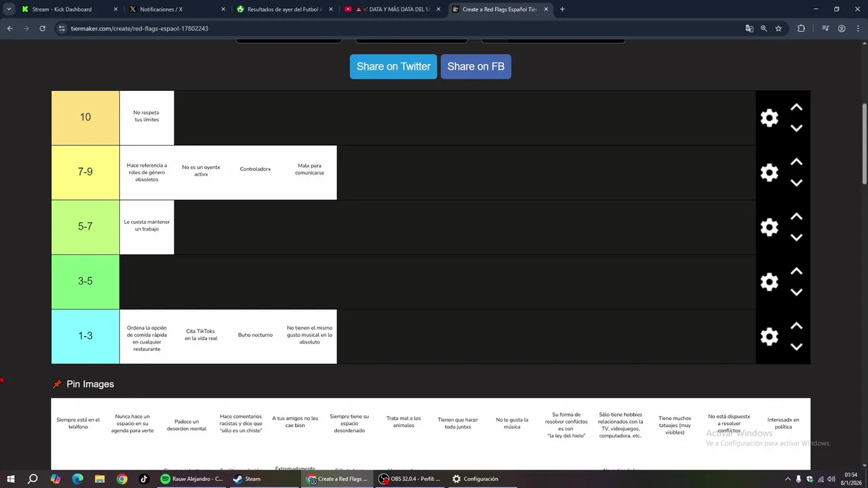The image size is (868, 488).
Task: Pick 'Padece un desorden mental' item
Action: (186, 425)
